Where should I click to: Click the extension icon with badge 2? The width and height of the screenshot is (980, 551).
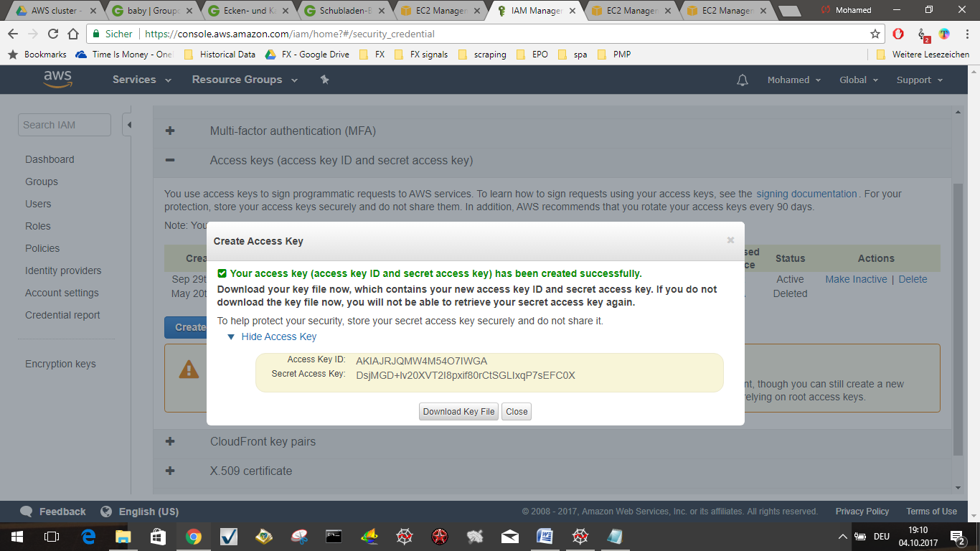pos(923,34)
